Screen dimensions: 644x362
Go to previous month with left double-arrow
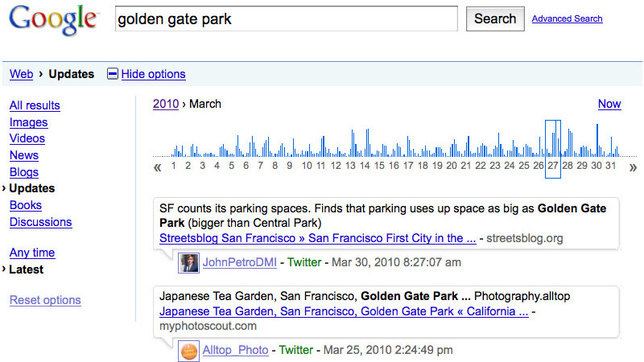click(x=158, y=167)
